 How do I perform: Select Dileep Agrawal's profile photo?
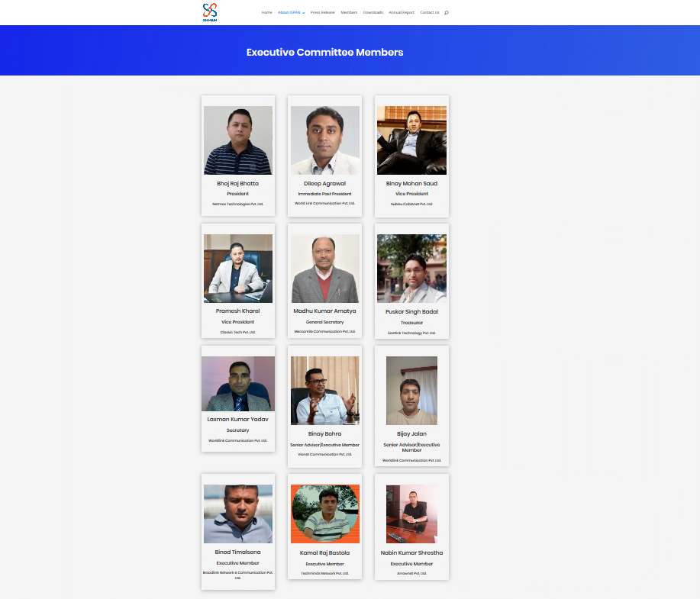(324, 140)
